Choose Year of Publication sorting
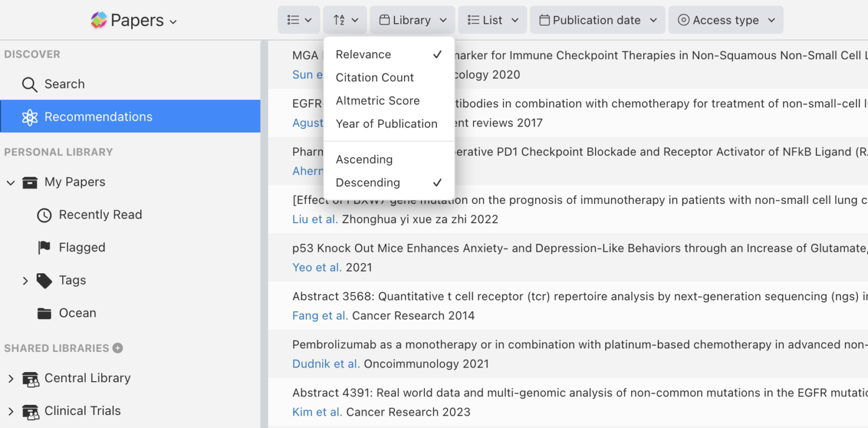This screenshot has width=868, height=428. 387,124
